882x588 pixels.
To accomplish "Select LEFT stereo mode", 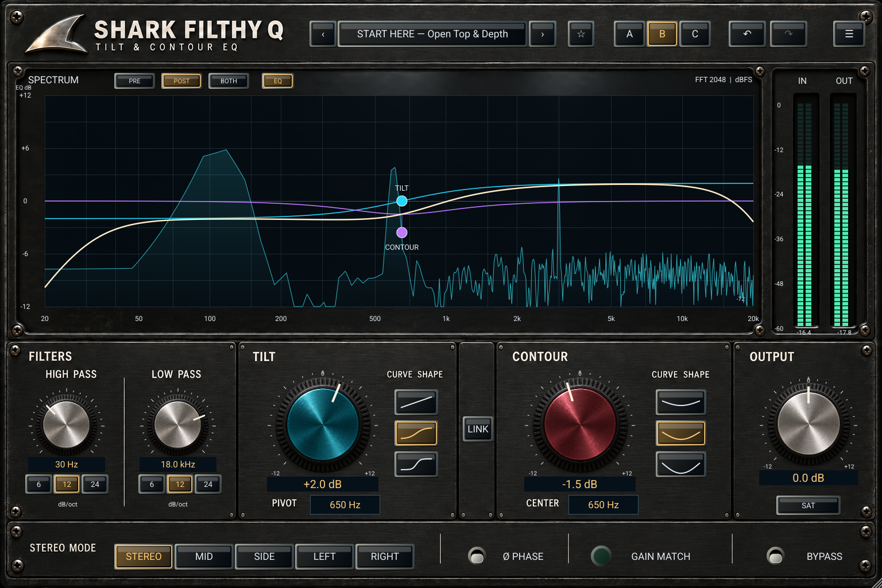I will click(324, 556).
